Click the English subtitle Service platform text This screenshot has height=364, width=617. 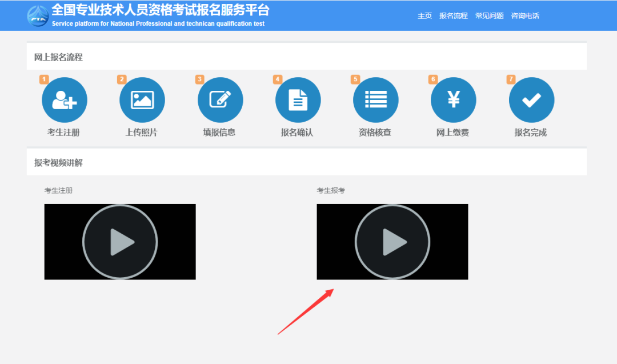(x=158, y=23)
